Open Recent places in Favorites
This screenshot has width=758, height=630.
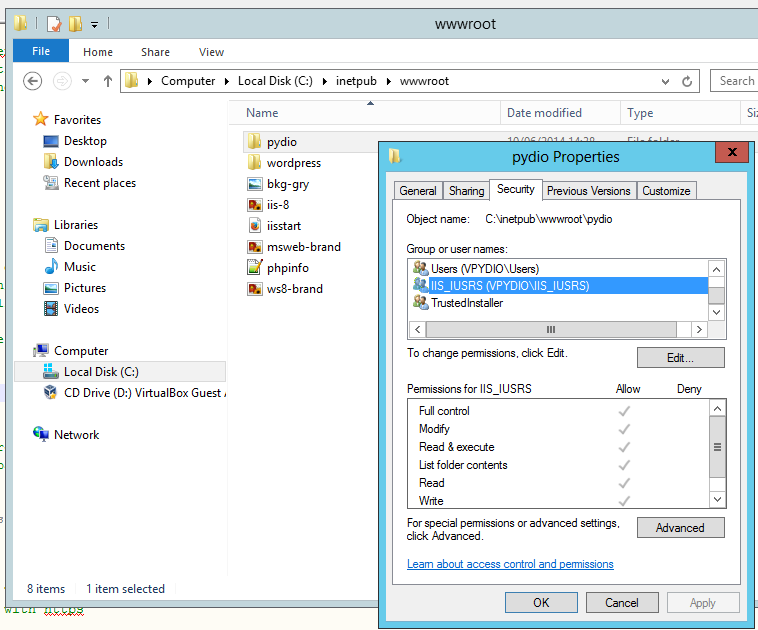pos(100,183)
